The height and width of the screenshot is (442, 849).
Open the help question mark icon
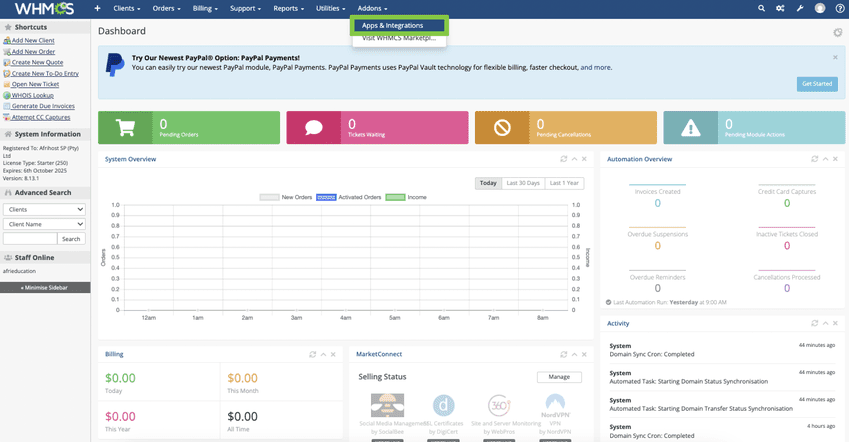839,8
